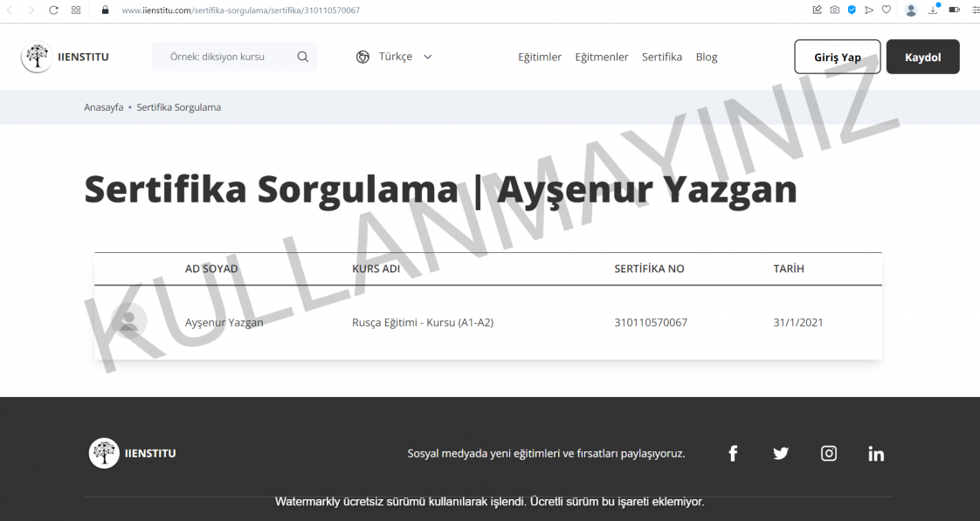Click the Anasayfa breadcrumb link

pyautogui.click(x=103, y=106)
